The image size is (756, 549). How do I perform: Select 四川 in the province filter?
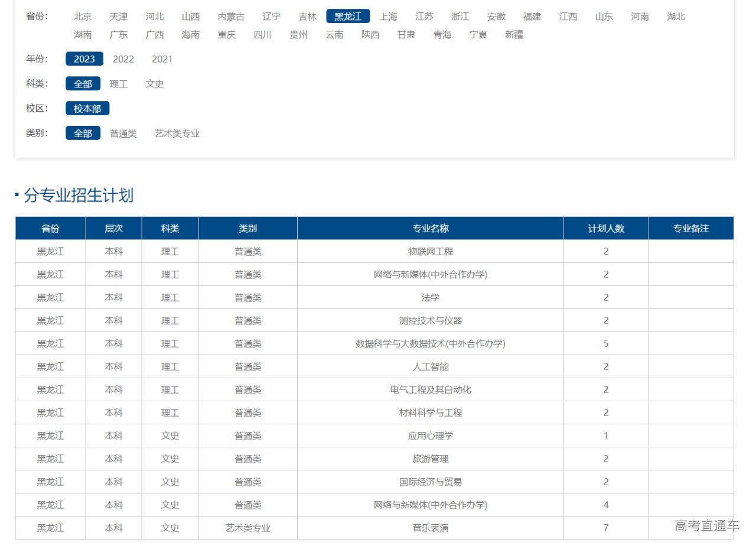[x=262, y=35]
